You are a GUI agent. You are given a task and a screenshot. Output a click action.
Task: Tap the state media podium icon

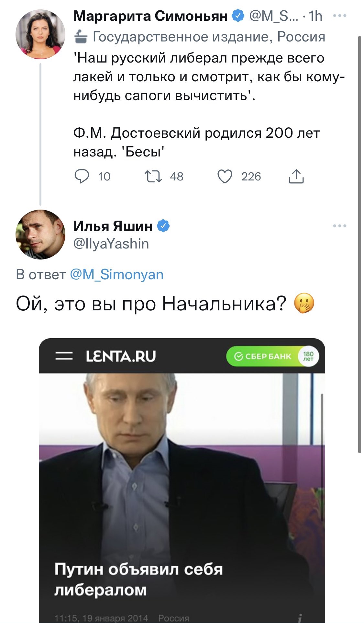(81, 37)
